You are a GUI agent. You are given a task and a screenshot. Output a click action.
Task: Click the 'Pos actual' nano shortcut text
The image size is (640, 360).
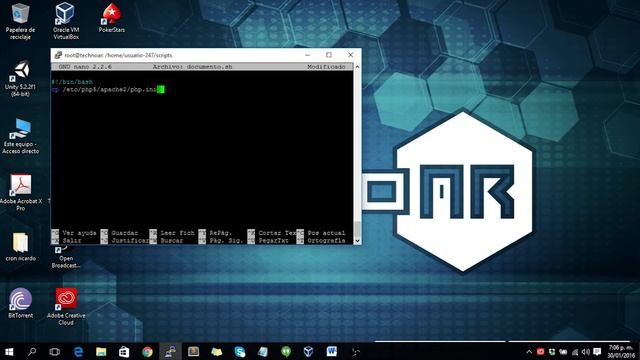(x=326, y=233)
